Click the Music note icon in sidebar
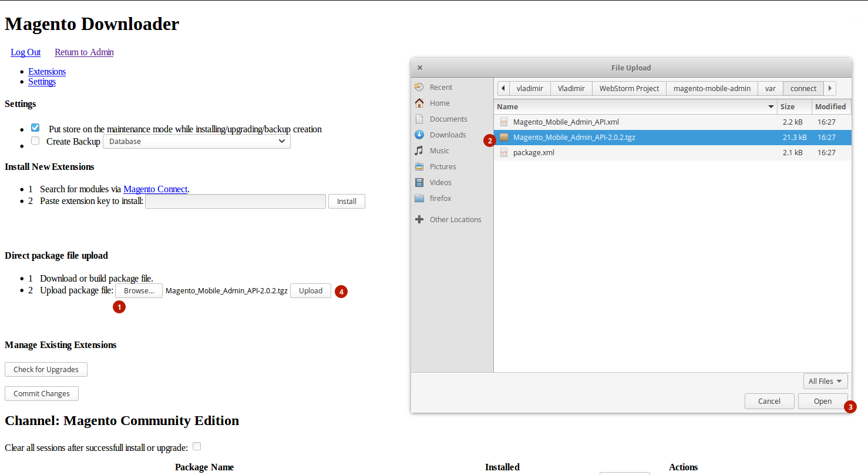 419,150
